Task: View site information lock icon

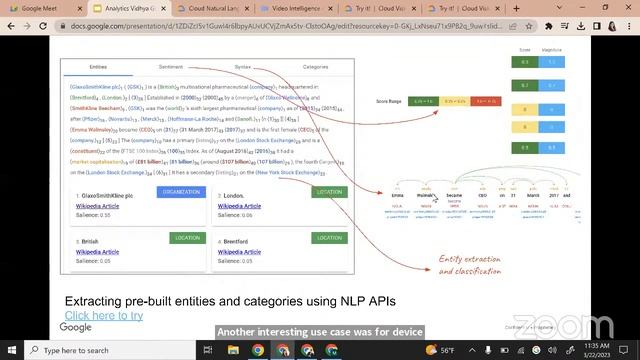Action: tap(62, 26)
